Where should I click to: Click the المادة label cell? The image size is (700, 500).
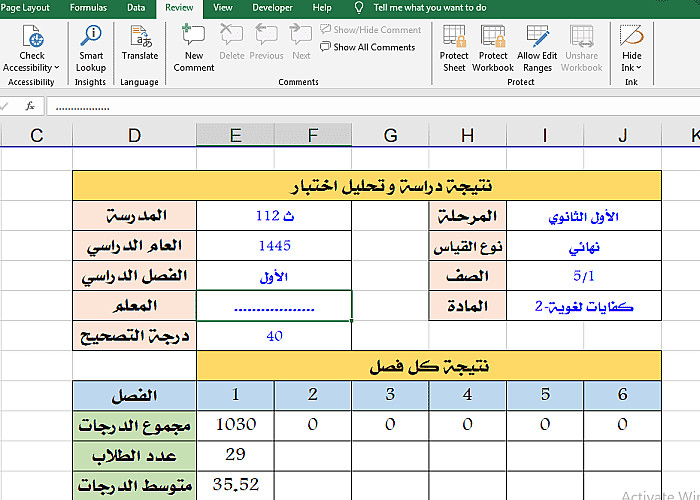click(468, 306)
